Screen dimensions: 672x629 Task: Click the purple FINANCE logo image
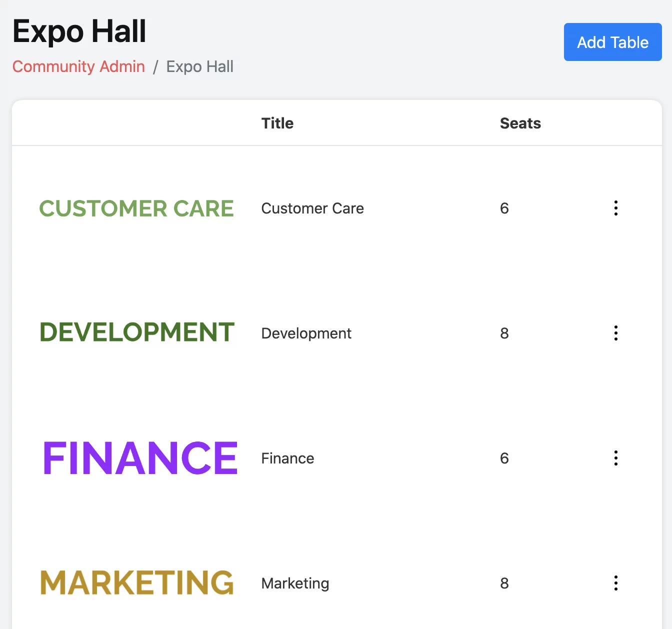pos(140,458)
